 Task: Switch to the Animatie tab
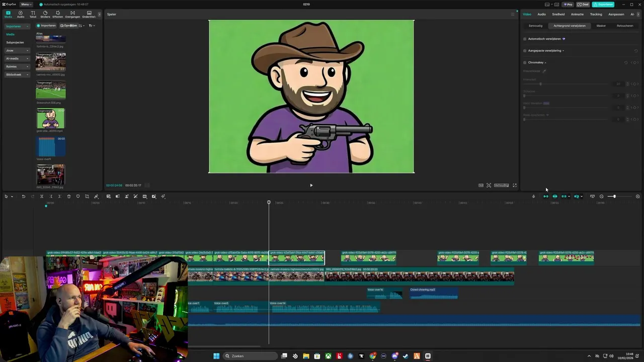(x=577, y=14)
